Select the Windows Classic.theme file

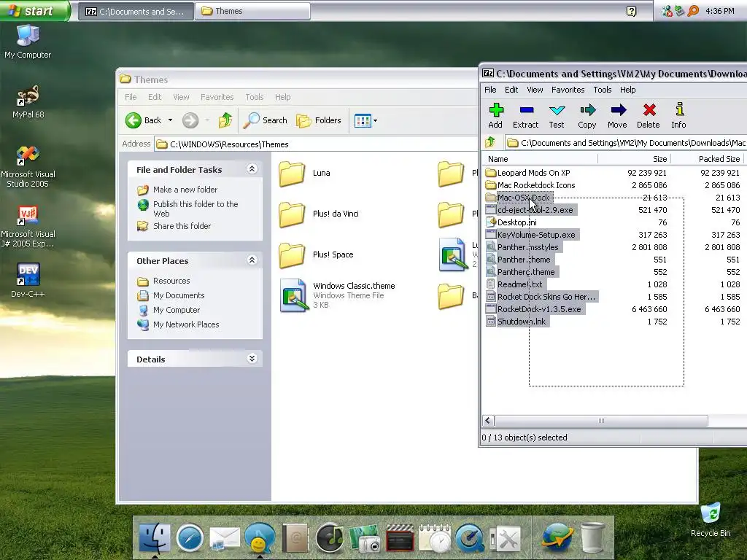(337, 295)
